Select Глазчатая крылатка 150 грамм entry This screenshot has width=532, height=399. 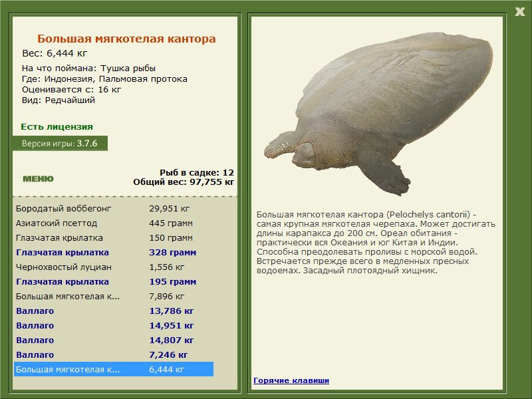(114, 237)
